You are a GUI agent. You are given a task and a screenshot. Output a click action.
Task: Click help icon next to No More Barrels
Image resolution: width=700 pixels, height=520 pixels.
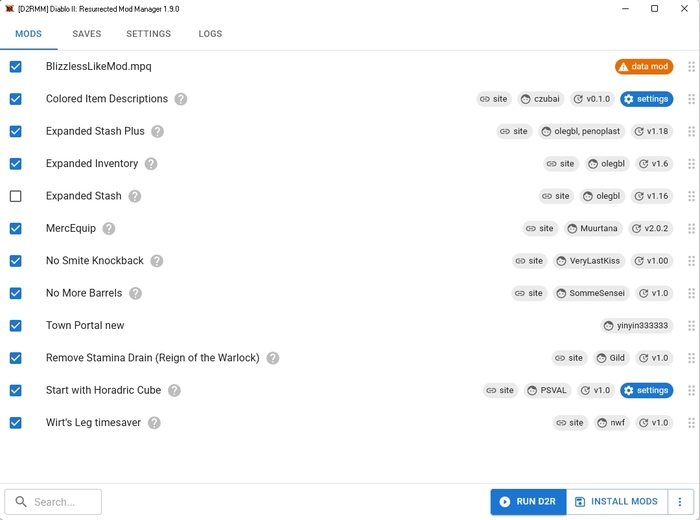135,294
